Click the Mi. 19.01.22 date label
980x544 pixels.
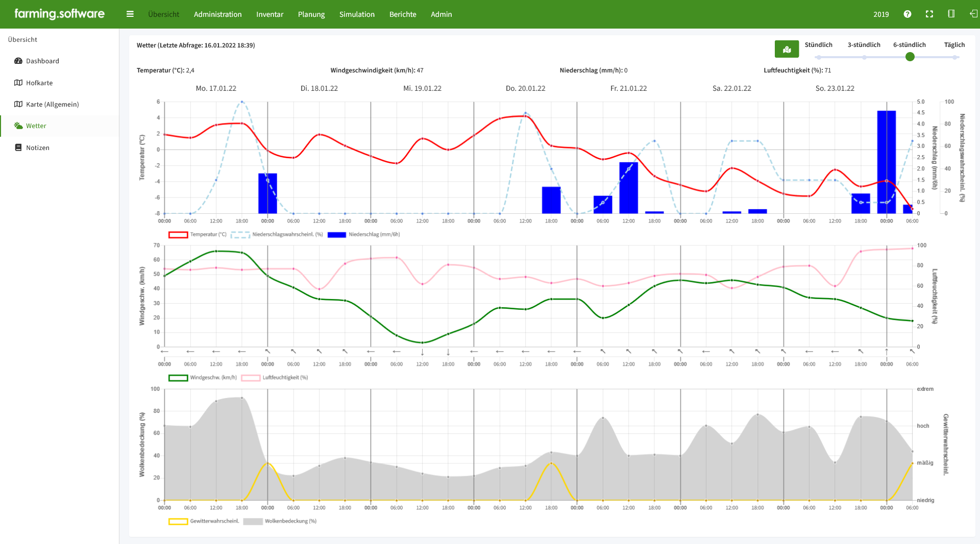(x=422, y=88)
